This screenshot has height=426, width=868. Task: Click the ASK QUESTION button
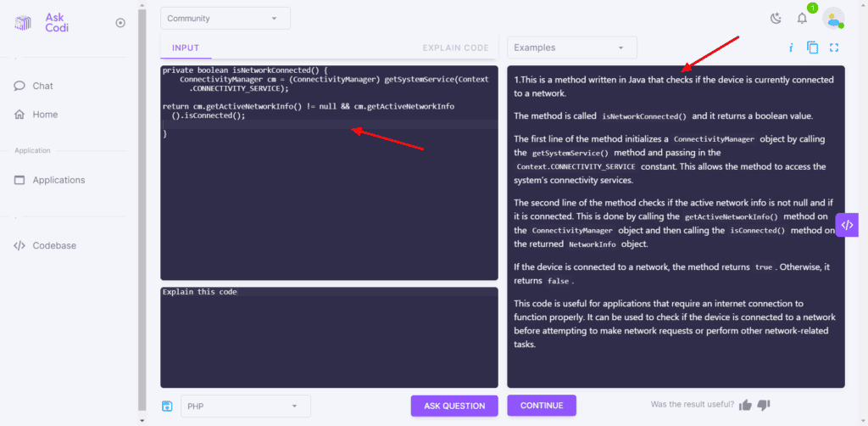(454, 406)
